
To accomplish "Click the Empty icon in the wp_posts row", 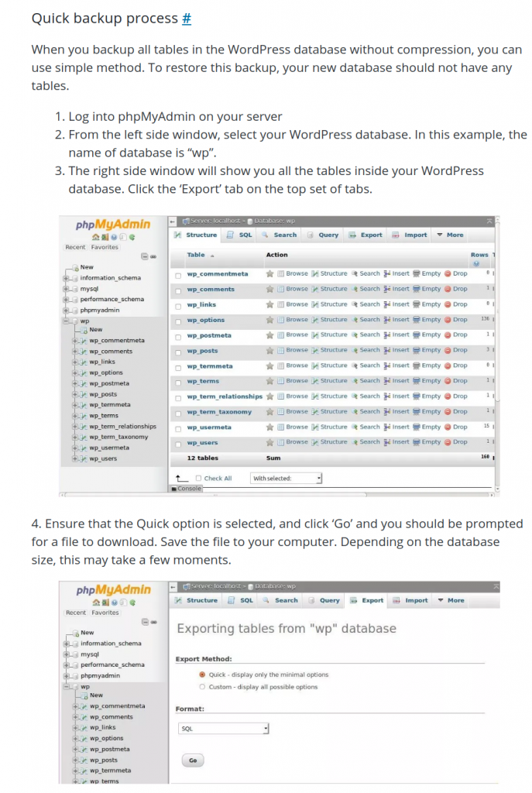I will pos(417,350).
